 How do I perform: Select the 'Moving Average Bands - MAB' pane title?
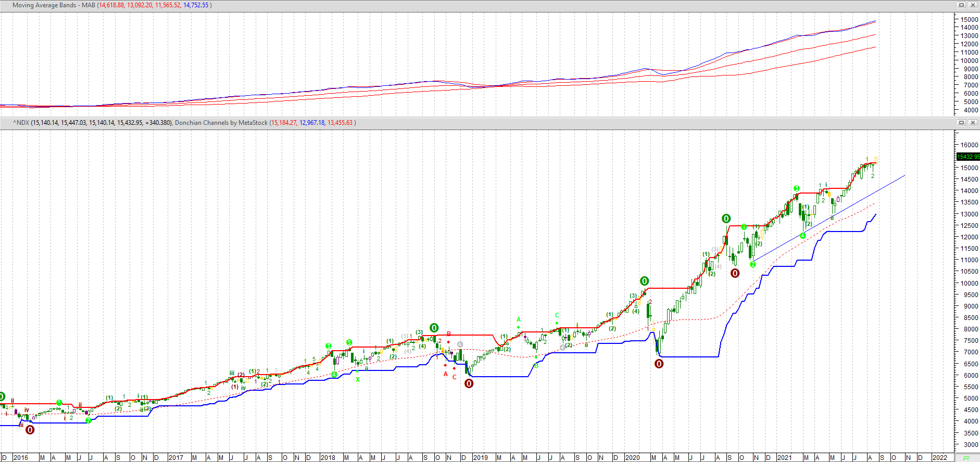coord(54,5)
